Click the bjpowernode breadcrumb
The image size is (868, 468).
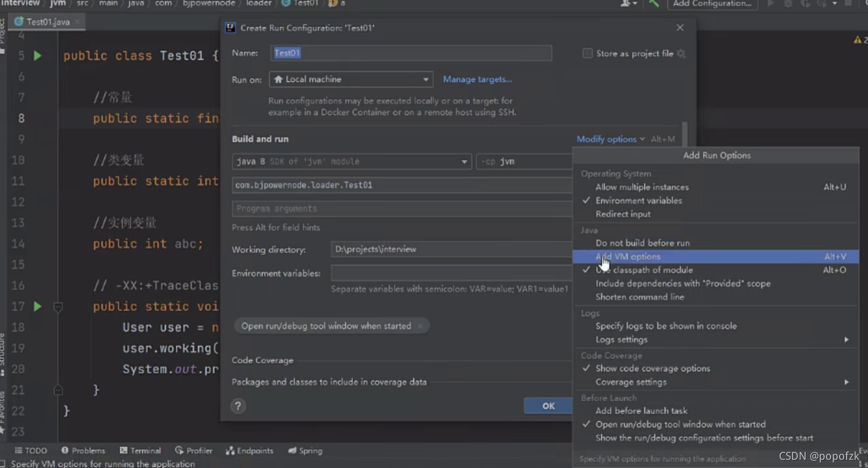tap(209, 3)
